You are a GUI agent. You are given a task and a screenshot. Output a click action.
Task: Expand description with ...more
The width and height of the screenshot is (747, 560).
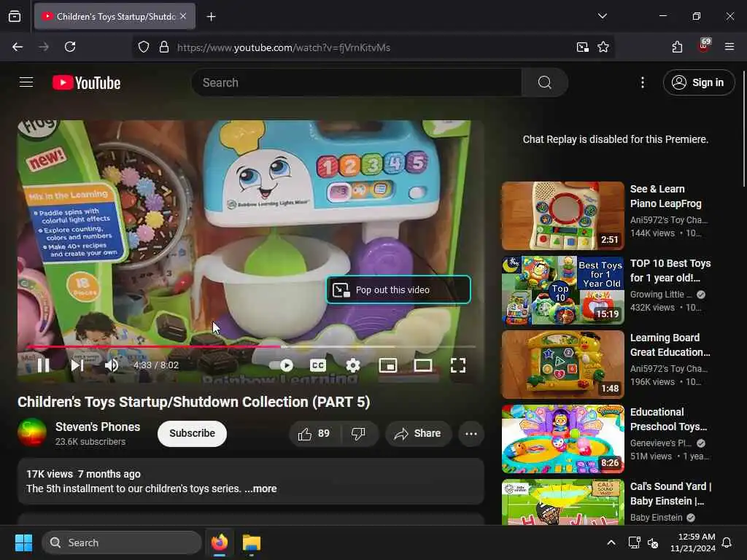(x=260, y=489)
